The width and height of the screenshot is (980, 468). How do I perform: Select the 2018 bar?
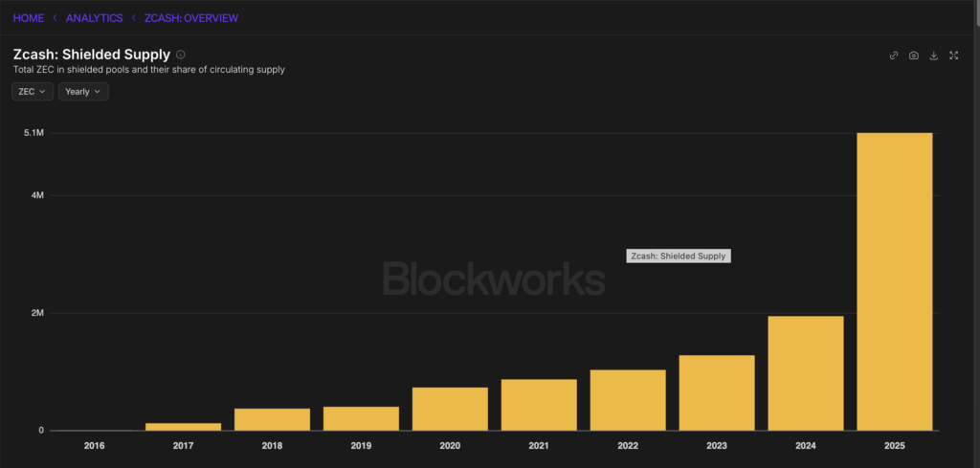273,419
